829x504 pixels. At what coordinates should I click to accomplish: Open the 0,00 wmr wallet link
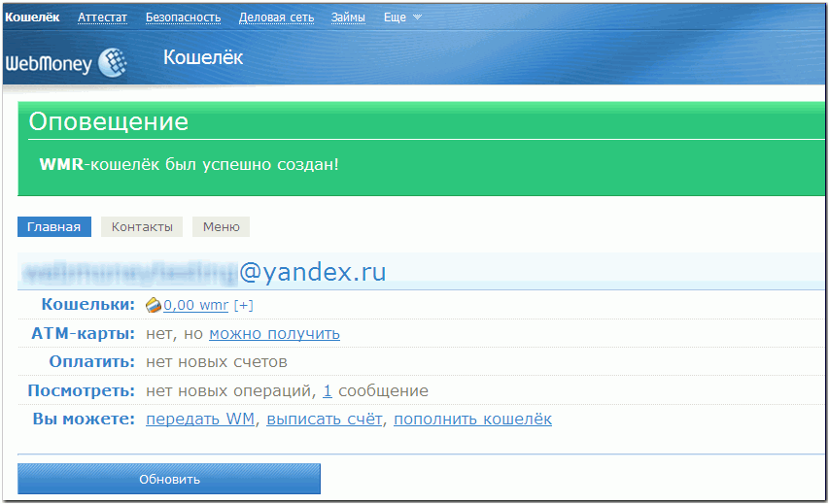[195, 305]
